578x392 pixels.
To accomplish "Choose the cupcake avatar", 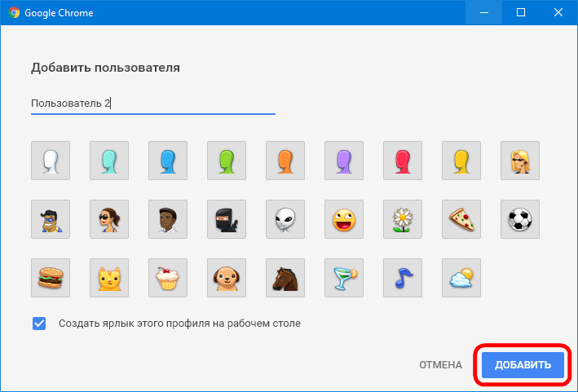I will 168,278.
